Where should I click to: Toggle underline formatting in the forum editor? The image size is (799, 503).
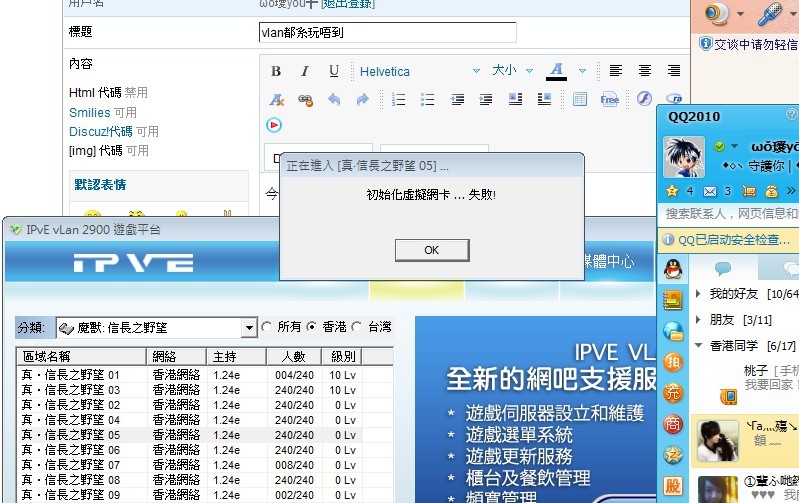pos(334,71)
